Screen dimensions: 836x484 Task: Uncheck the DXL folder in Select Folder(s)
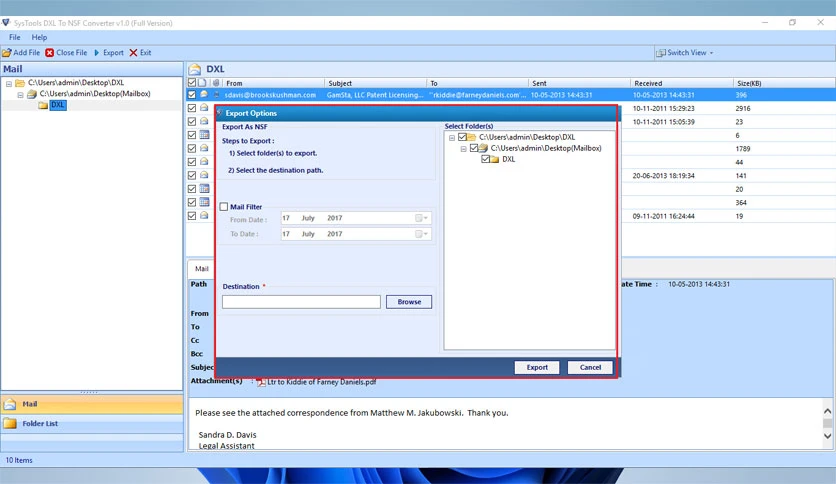point(485,159)
